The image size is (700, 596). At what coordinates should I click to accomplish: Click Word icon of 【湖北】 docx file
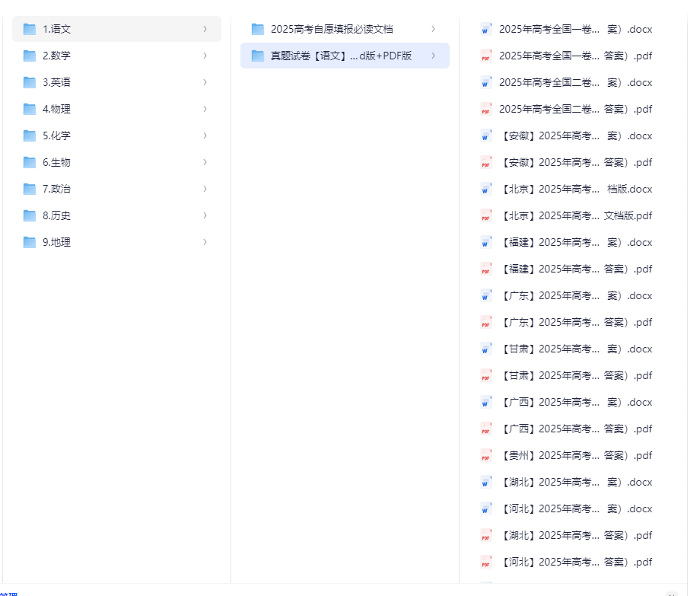tap(485, 482)
